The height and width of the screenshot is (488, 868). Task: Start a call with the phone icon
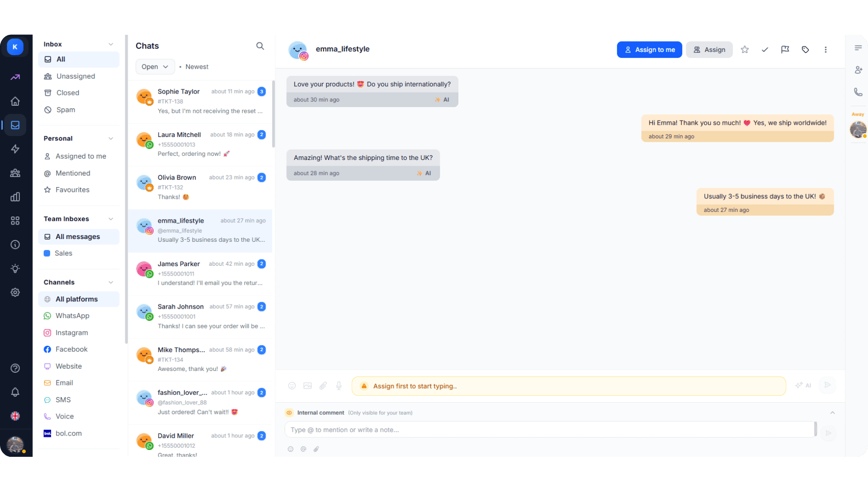pos(858,92)
